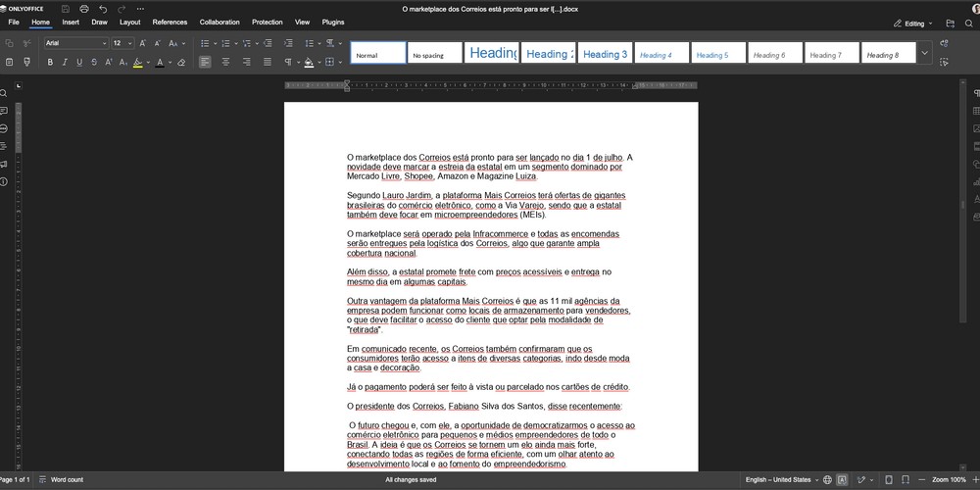The height and width of the screenshot is (490, 980).
Task: Open the search icon in the left sidebar
Action: point(5,93)
